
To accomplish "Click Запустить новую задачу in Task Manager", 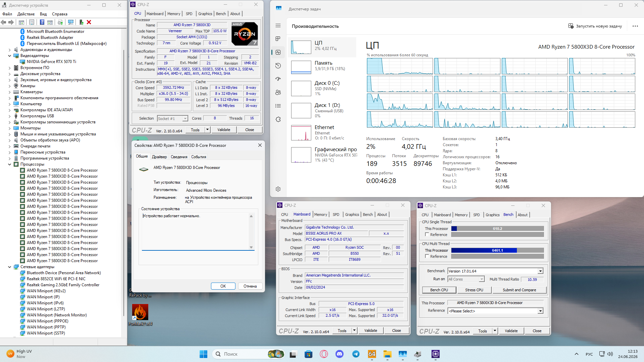I will click(x=595, y=26).
